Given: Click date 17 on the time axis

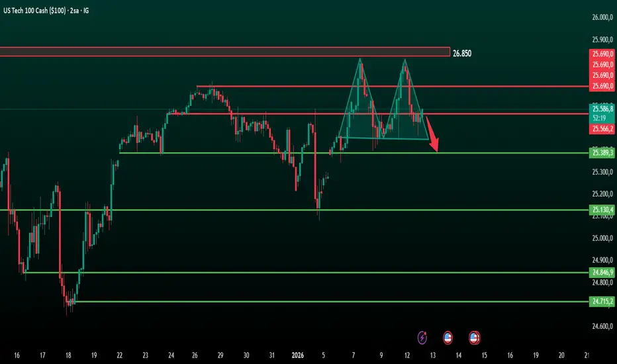Looking at the screenshot, I should (42, 355).
